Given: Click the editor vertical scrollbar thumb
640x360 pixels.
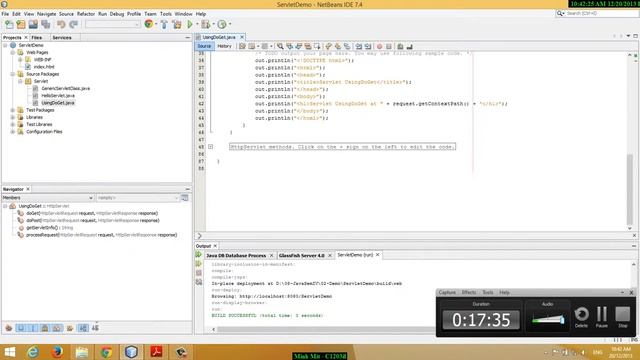Looking at the screenshot, I should click(x=630, y=189).
